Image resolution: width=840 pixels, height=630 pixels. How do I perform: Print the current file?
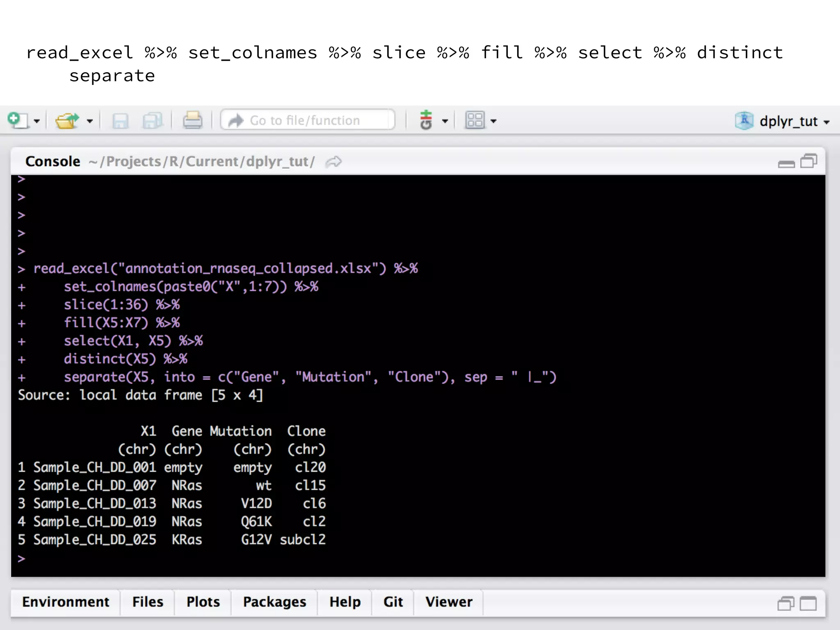click(192, 121)
